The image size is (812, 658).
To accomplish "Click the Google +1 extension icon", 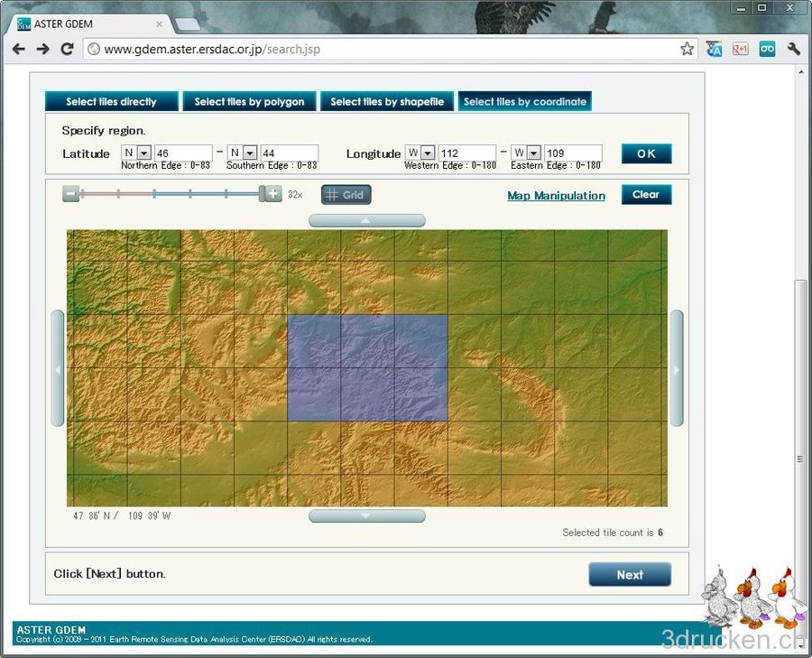I will (x=741, y=50).
